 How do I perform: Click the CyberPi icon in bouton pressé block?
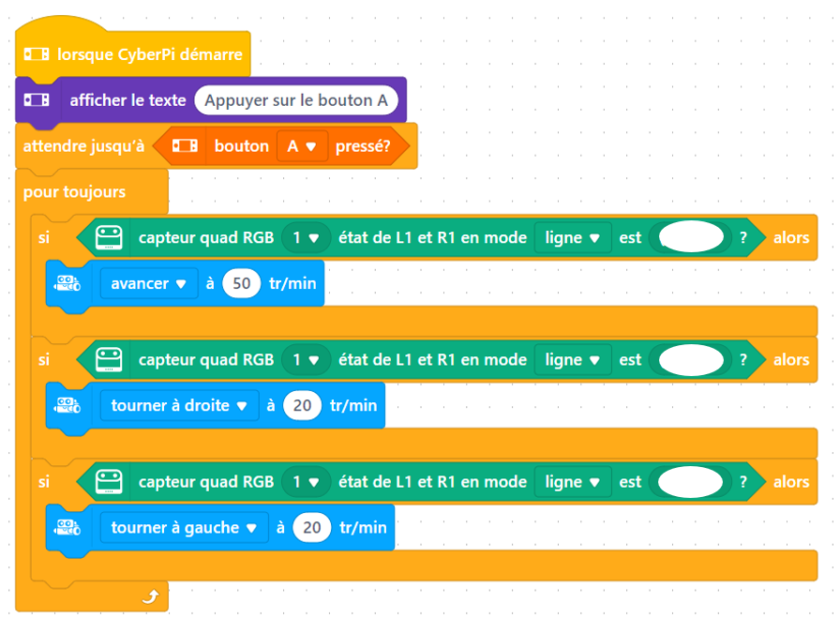coord(186,146)
